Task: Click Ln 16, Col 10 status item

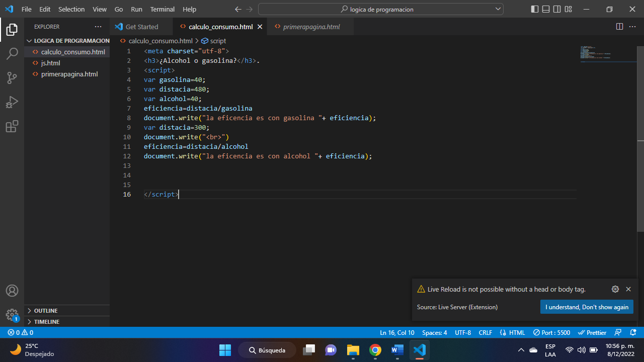Action: [397, 332]
